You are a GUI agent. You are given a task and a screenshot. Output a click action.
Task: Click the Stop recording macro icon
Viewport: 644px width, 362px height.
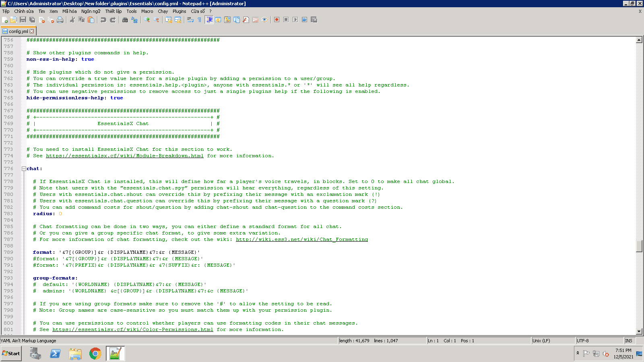pyautogui.click(x=286, y=20)
